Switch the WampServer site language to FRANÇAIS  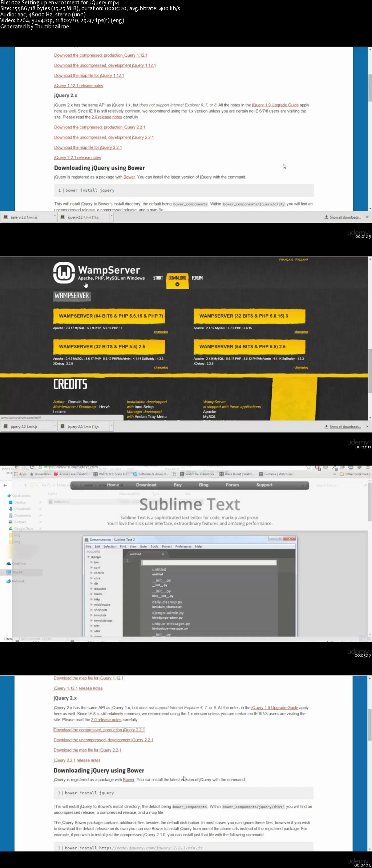(286, 260)
